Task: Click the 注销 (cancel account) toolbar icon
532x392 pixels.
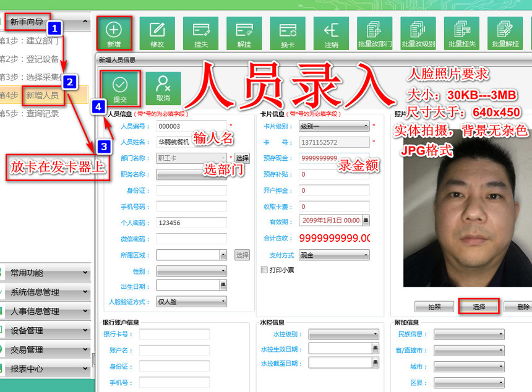Action: coord(331,33)
